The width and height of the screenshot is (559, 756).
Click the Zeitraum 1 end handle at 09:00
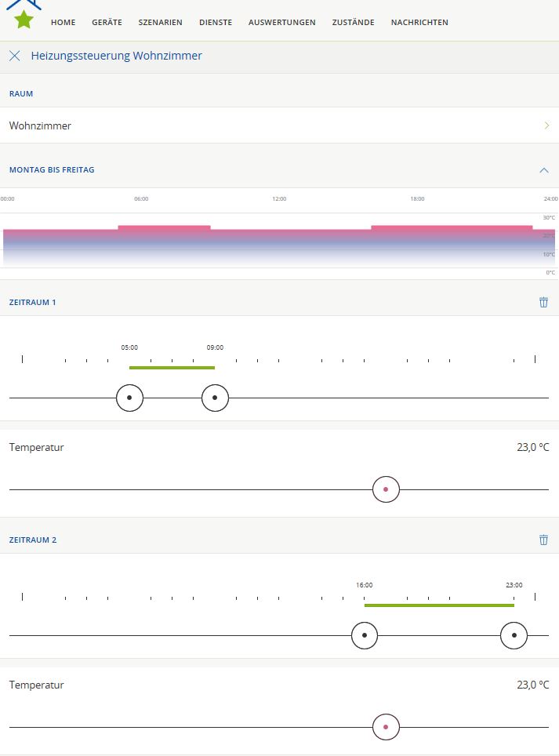215,398
